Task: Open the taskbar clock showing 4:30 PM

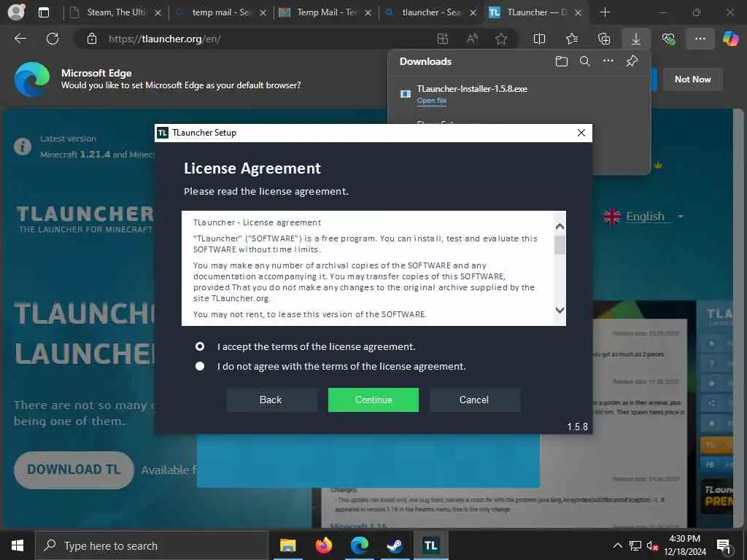Action: 684,545
